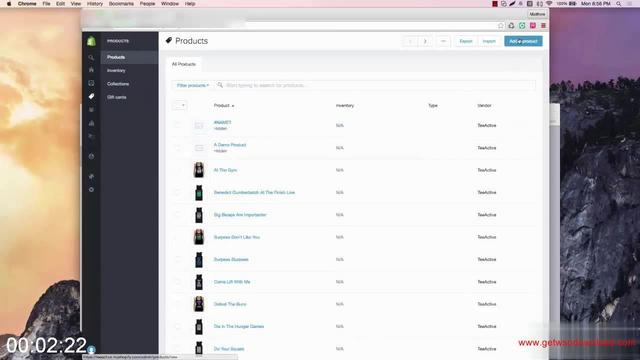
Task: Go to previous page arrow button
Action: point(410,41)
